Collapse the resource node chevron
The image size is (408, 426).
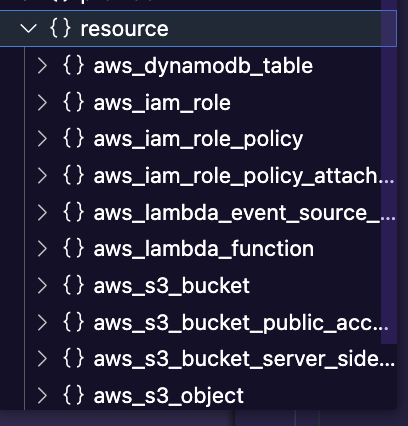tap(28, 29)
